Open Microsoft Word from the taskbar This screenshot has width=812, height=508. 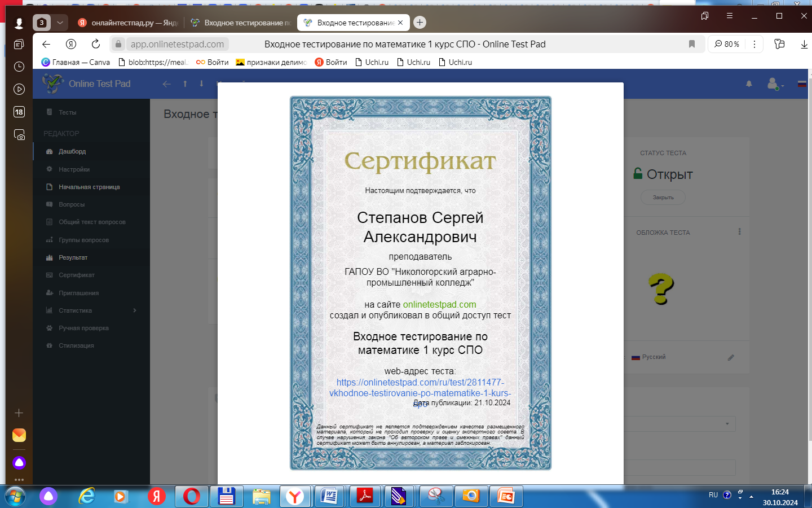pos(329,496)
